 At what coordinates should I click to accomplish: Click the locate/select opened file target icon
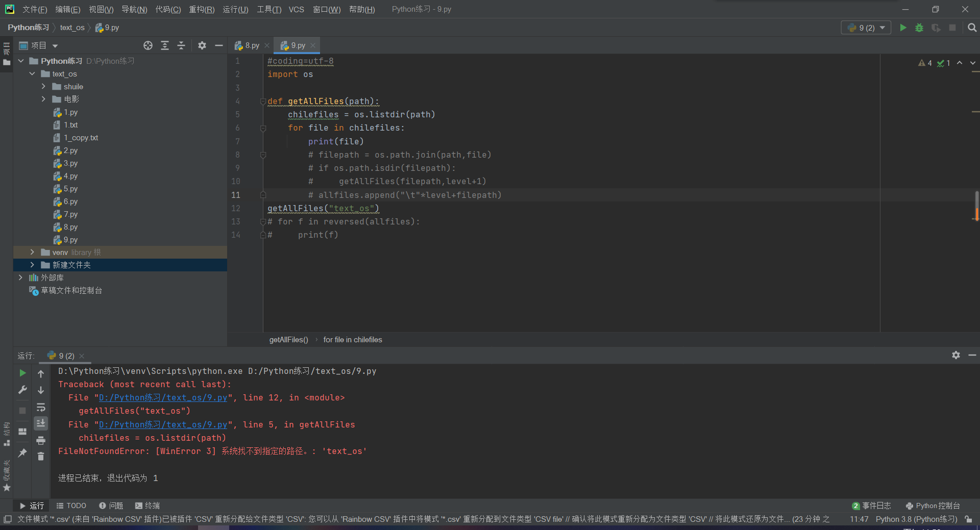pyautogui.click(x=148, y=45)
